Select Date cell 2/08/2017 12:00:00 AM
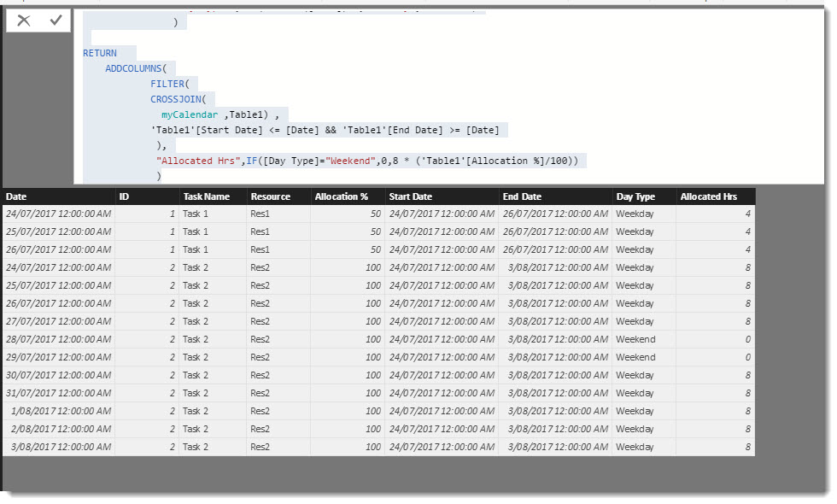Screen dimensions: 837x504 [x=59, y=429]
